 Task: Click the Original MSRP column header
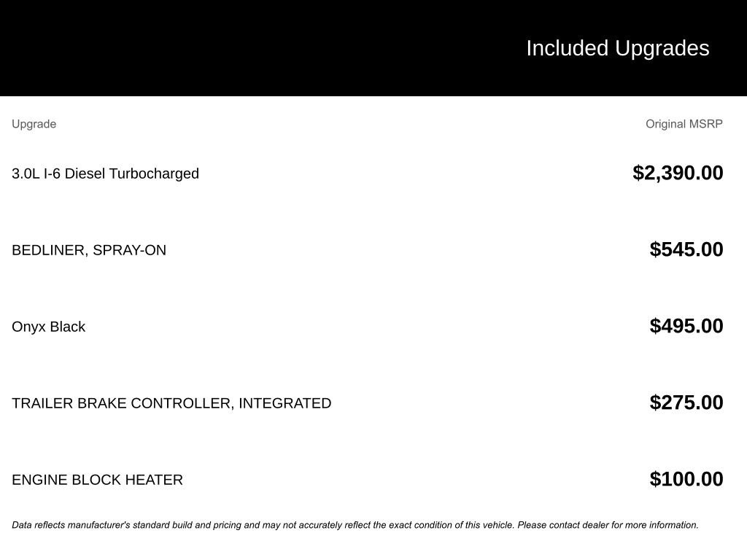coord(684,124)
